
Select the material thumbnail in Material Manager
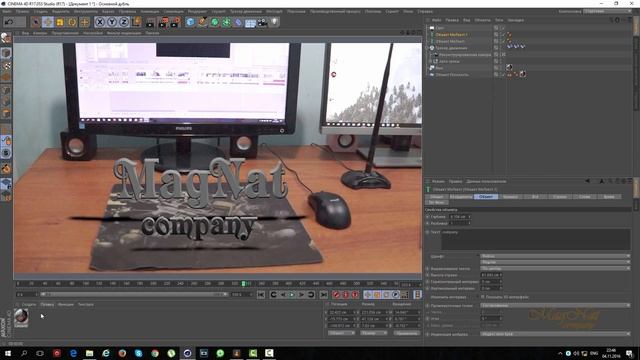point(21,318)
